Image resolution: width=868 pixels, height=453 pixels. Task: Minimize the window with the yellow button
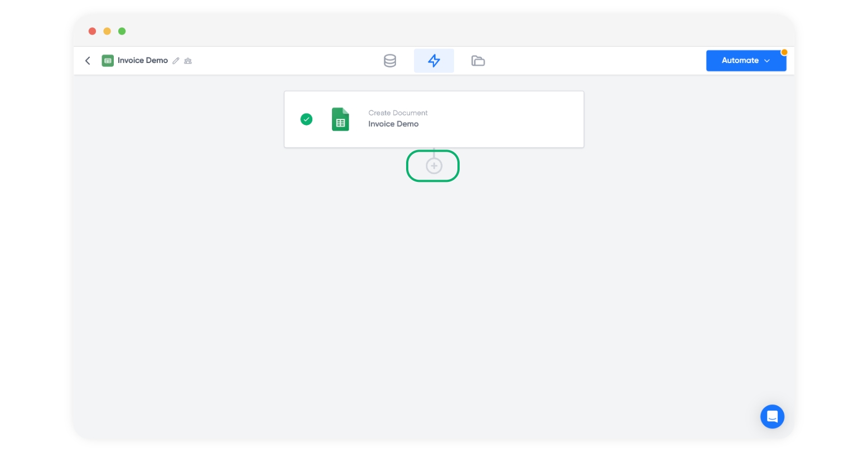pyautogui.click(x=107, y=31)
